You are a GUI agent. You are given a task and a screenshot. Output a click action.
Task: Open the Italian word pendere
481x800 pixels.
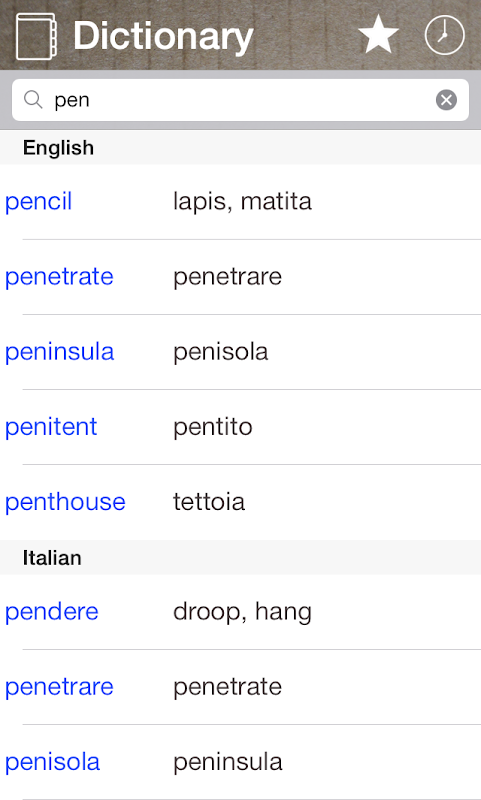[52, 612]
